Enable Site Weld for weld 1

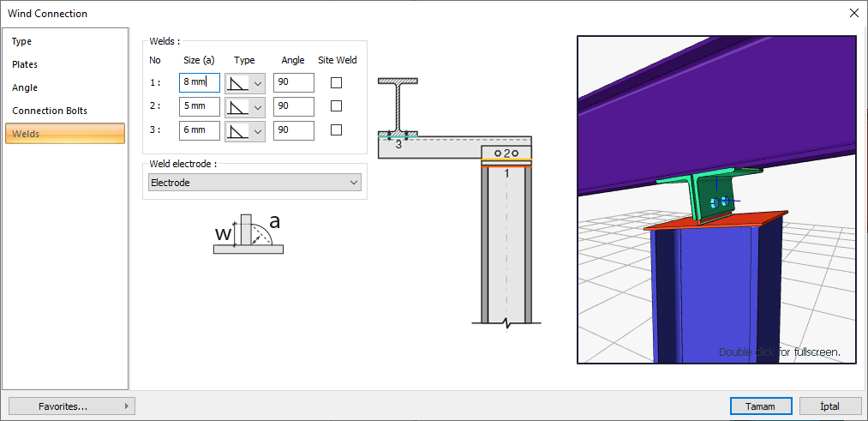(337, 83)
